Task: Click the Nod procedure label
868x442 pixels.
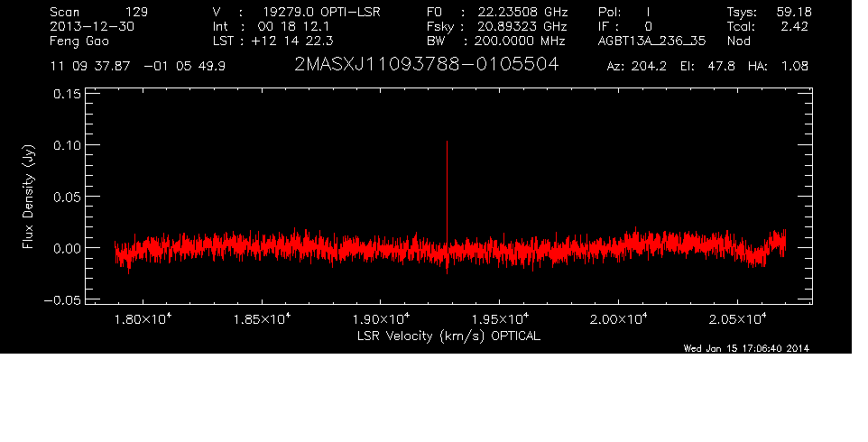Action: click(738, 41)
